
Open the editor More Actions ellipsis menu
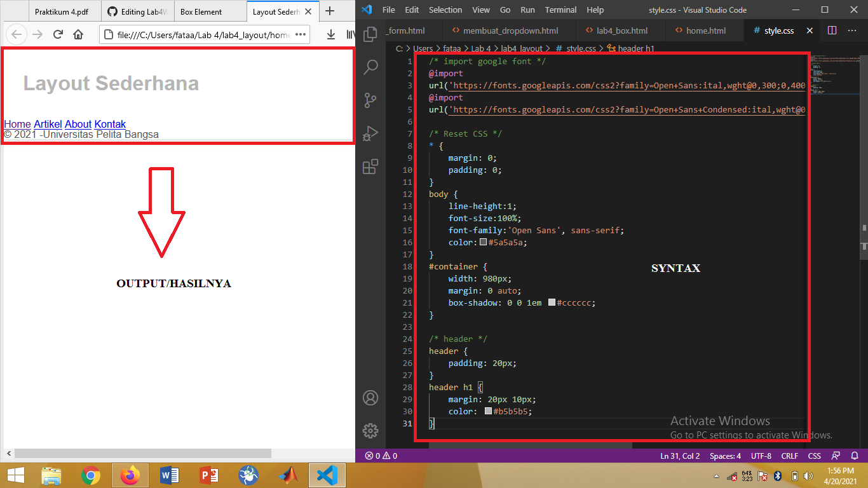coord(852,30)
